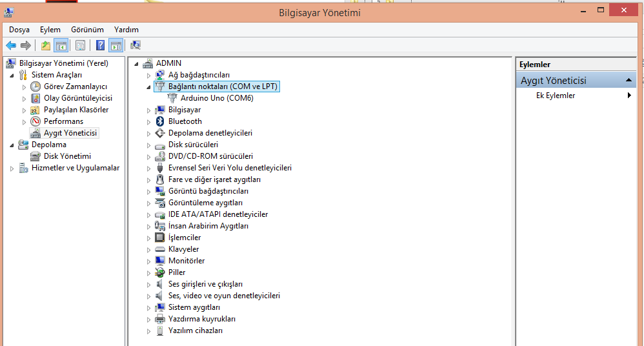The image size is (644, 346).
Task: Open Ek Eylemler submenu arrow
Action: (629, 96)
